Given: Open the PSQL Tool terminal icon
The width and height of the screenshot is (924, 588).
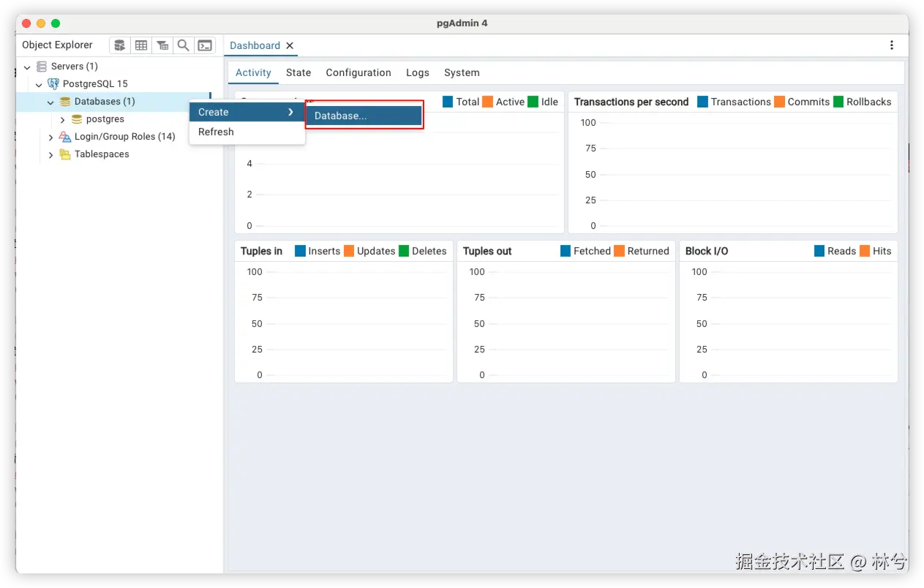Looking at the screenshot, I should coord(206,45).
